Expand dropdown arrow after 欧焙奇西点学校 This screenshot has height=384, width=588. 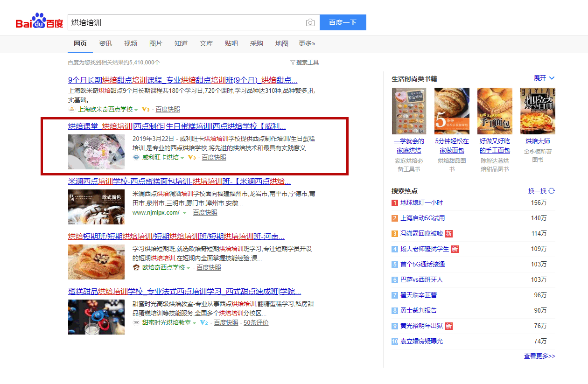189,268
